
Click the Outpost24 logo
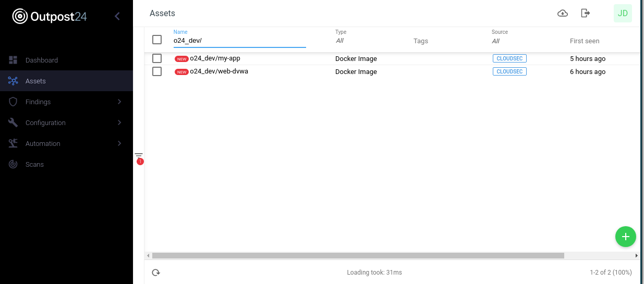coord(50,17)
